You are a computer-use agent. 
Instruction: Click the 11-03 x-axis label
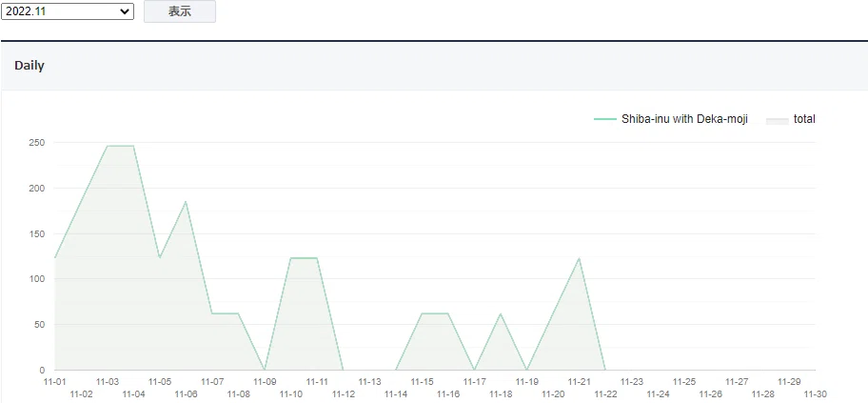coord(108,382)
